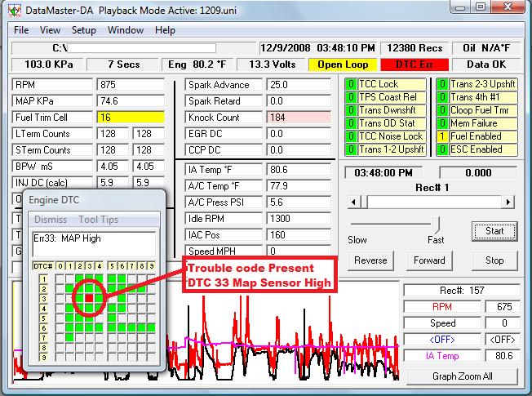
Task: Open the <OFF> graph channel selector
Action: click(x=441, y=338)
